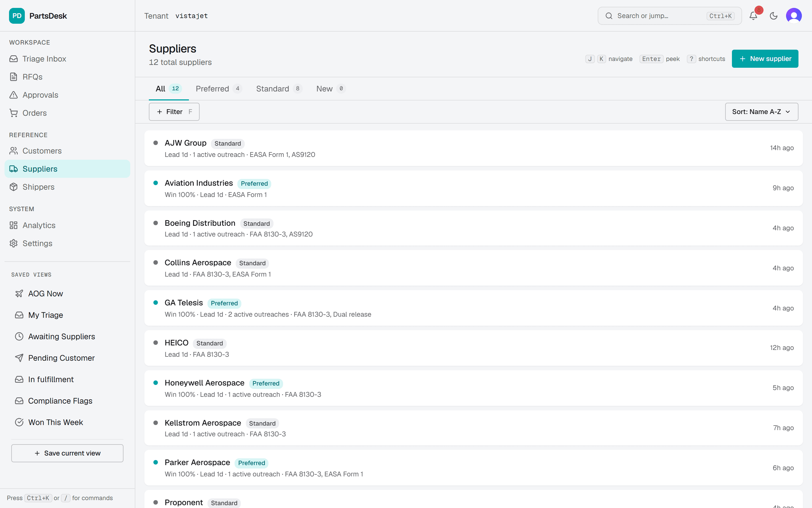Open RFQs in the sidebar
The height and width of the screenshot is (508, 812).
67,77
